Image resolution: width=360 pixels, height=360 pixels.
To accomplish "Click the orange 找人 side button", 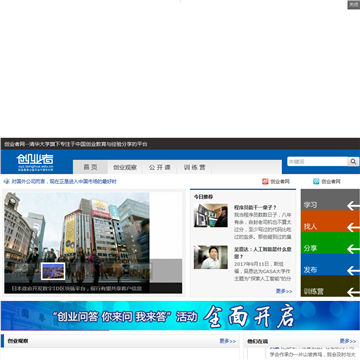I will click(330, 221).
